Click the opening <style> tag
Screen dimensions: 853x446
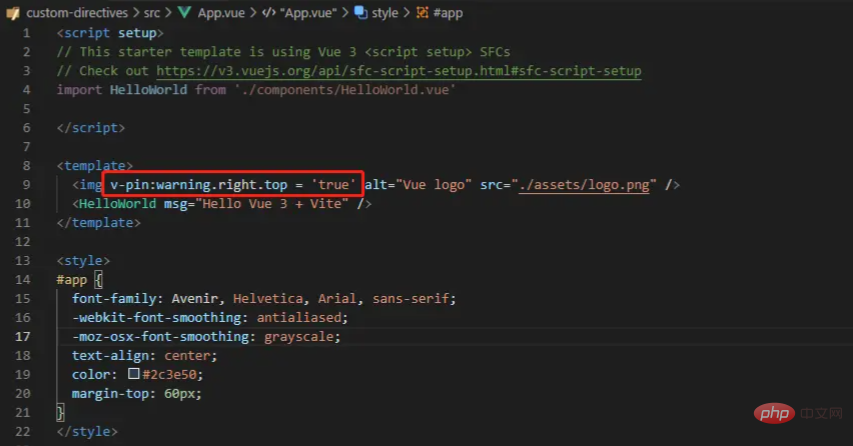[83, 261]
